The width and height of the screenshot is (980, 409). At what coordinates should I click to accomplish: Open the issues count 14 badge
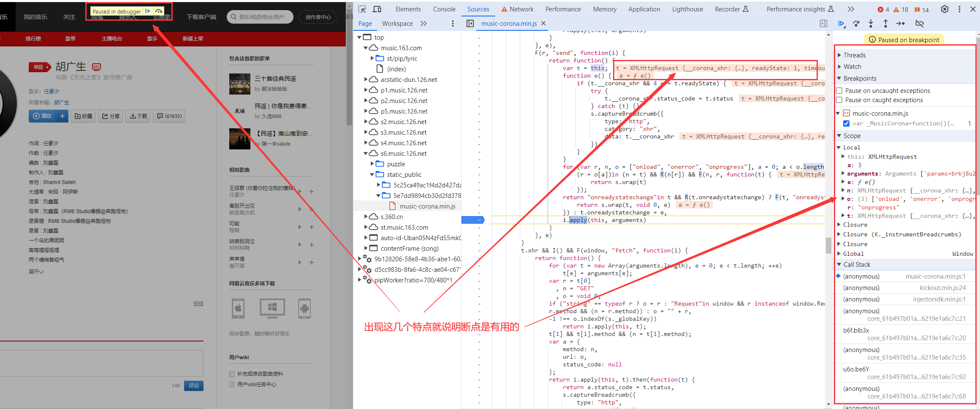coord(922,10)
